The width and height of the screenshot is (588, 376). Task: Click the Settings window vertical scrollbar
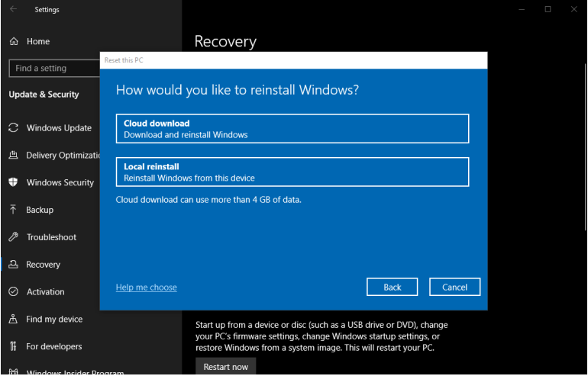(586, 148)
